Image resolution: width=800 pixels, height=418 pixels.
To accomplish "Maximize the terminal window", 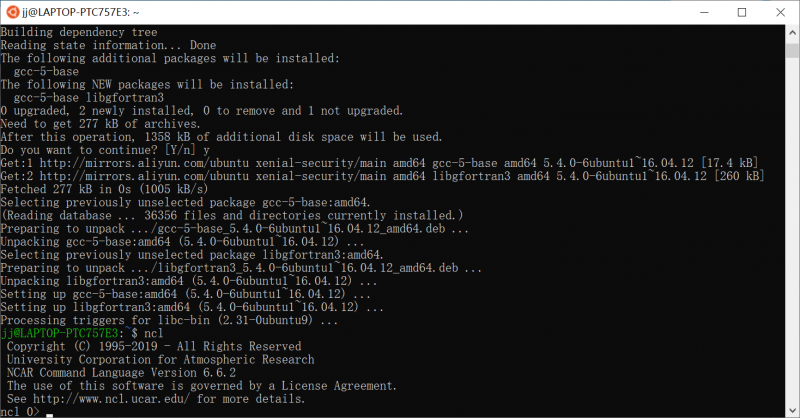I will coord(741,12).
